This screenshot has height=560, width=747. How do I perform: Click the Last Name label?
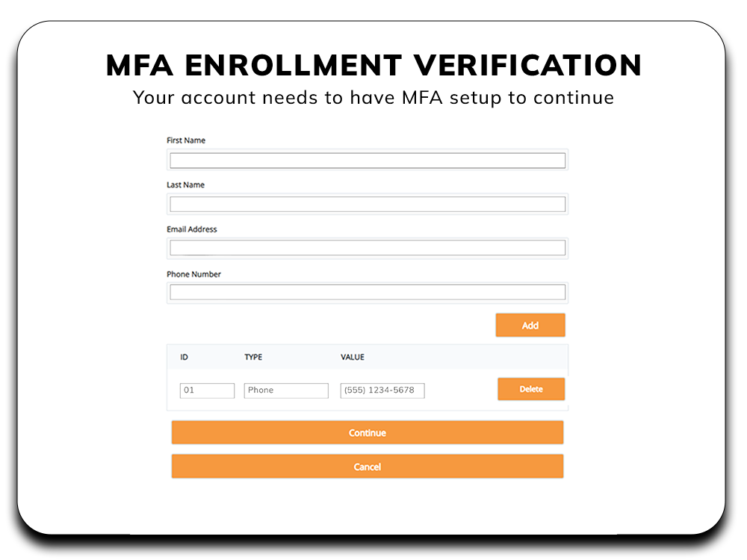tap(185, 184)
